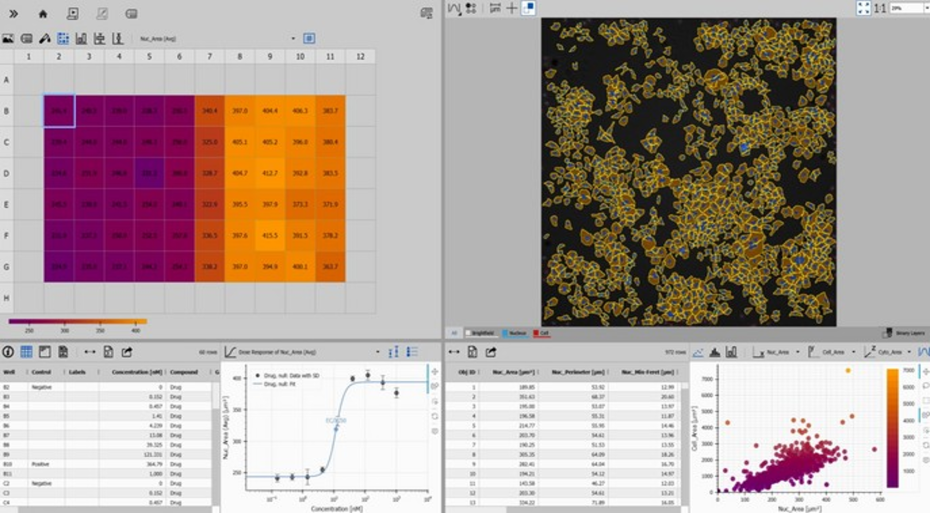Click the heatmap color scale bar
The width and height of the screenshot is (930, 513).
(x=78, y=321)
